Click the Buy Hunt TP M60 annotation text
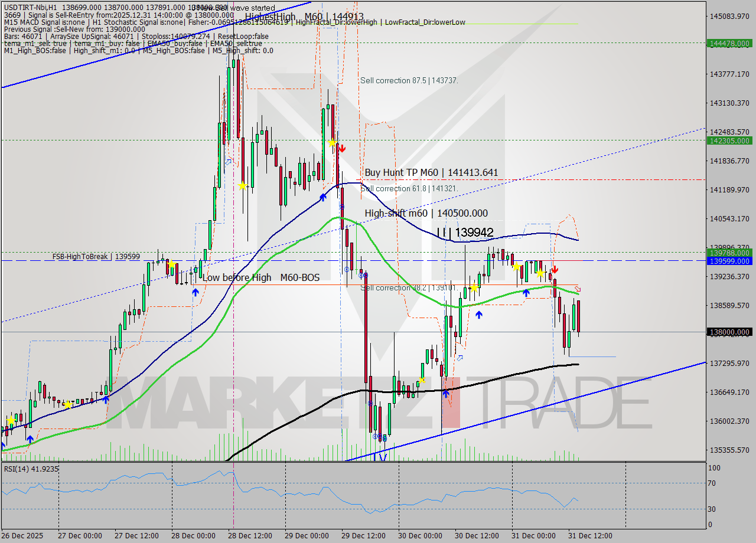The width and height of the screenshot is (756, 543). 432,172
